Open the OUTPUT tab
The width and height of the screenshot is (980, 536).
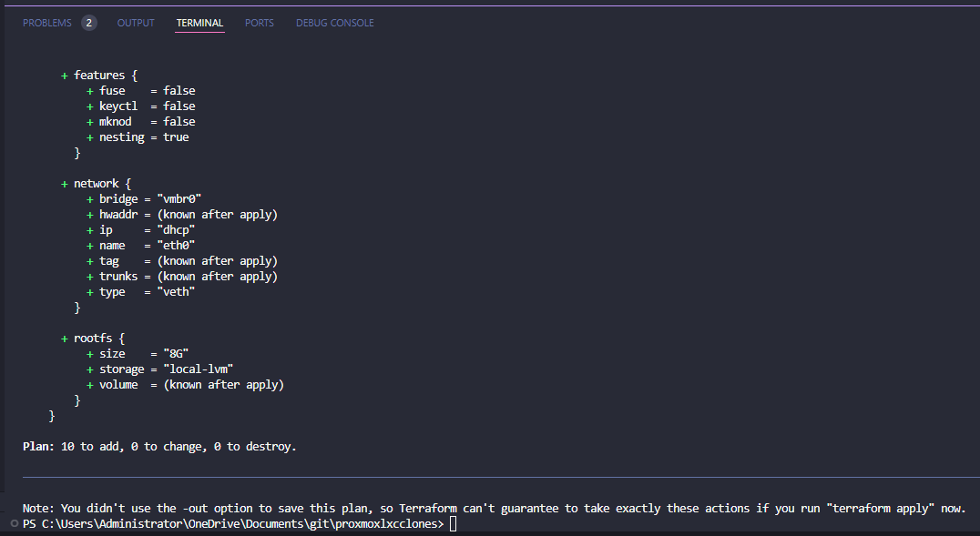click(136, 23)
